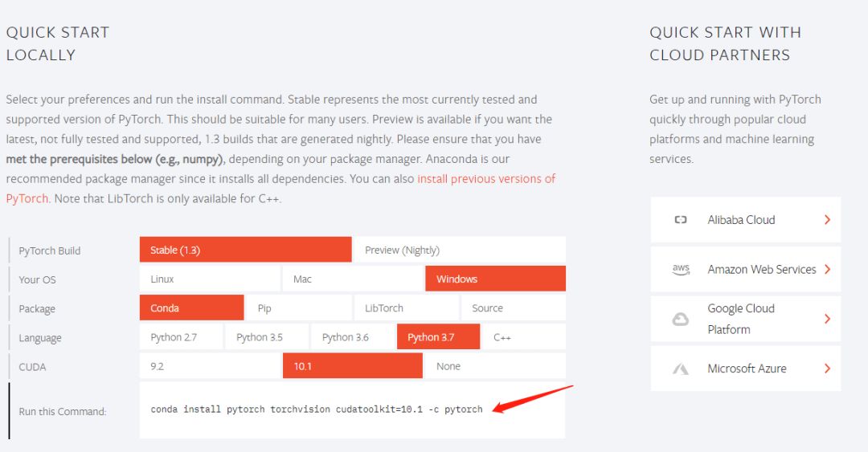Choose the C++ language option
Viewport: 868px width, 452px height.
point(524,337)
